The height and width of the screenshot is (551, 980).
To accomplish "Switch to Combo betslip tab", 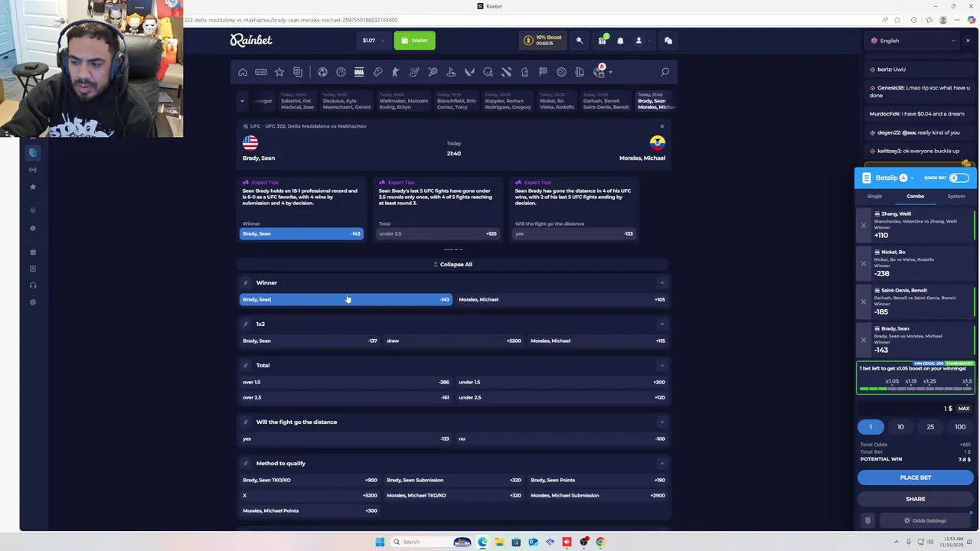I will click(916, 197).
